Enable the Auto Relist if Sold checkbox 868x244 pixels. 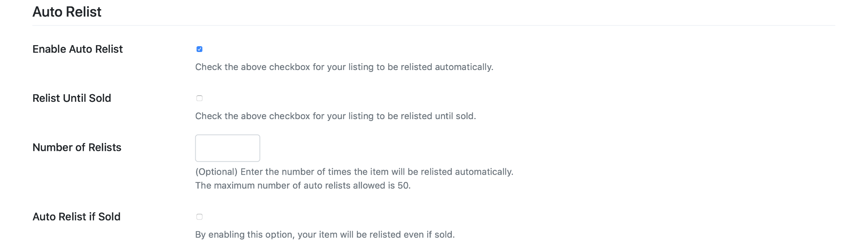pyautogui.click(x=199, y=217)
